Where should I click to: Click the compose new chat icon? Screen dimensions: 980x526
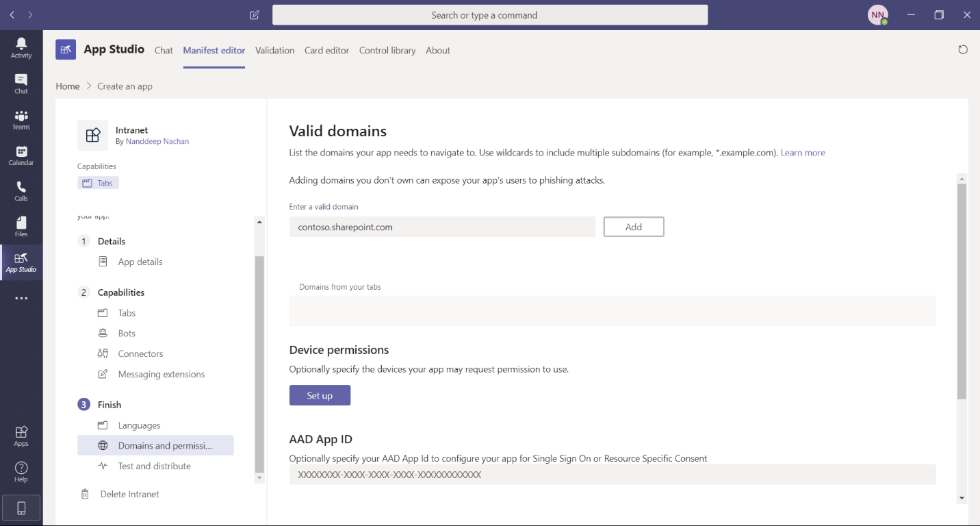(x=255, y=15)
